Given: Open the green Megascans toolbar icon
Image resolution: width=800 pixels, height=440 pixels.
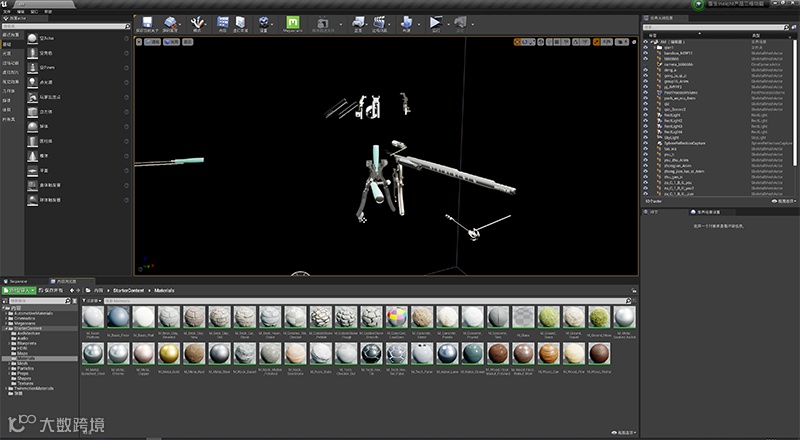Looking at the screenshot, I should [292, 22].
